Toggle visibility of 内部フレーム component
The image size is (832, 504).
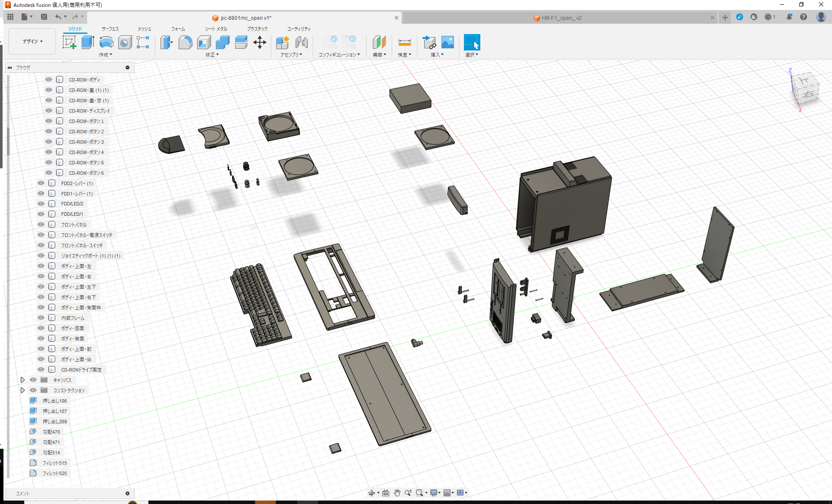[41, 318]
